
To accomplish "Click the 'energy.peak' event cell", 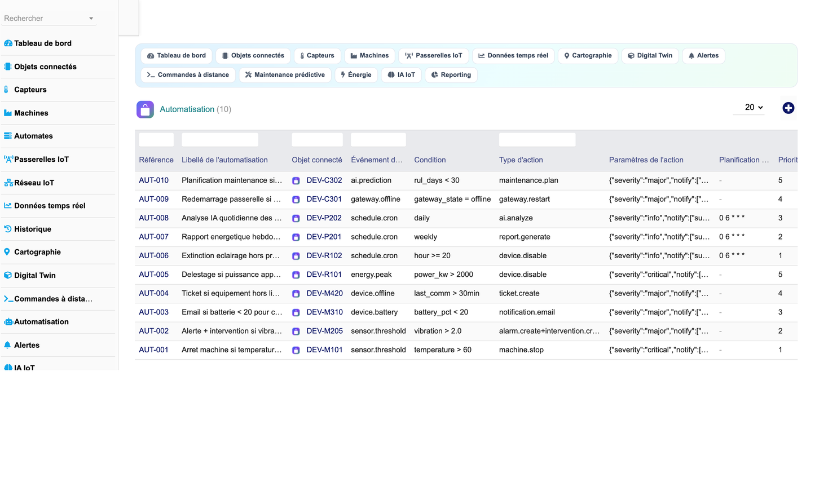I will pos(371,275).
